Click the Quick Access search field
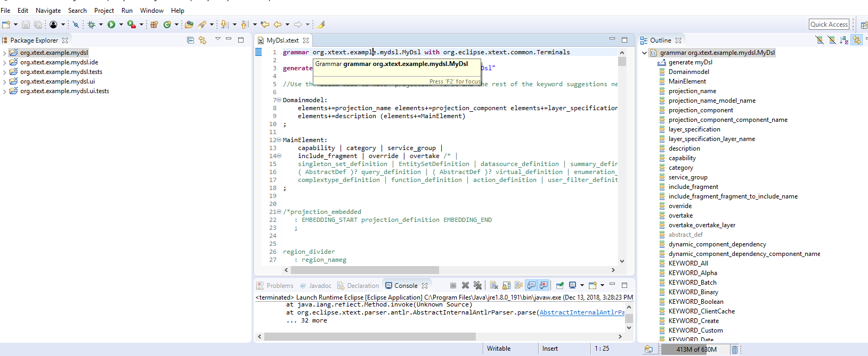 (x=829, y=24)
